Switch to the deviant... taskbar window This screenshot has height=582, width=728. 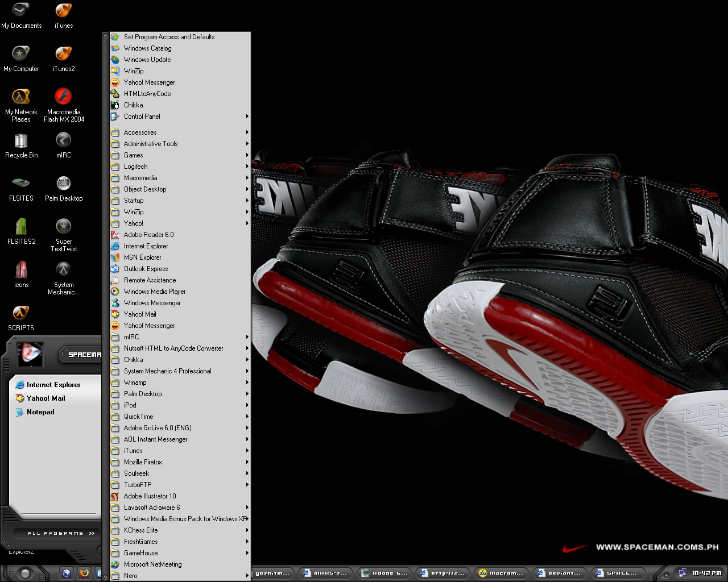(559, 573)
